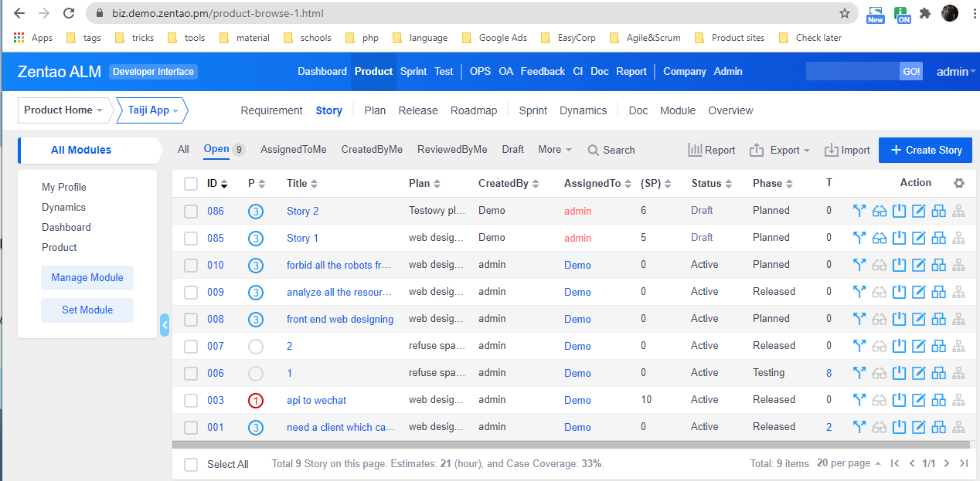
Task: Open the table column settings gear
Action: (x=959, y=183)
